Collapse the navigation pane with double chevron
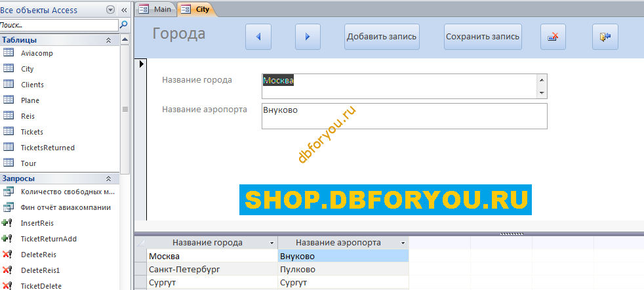The width and height of the screenshot is (644, 290). [124, 10]
